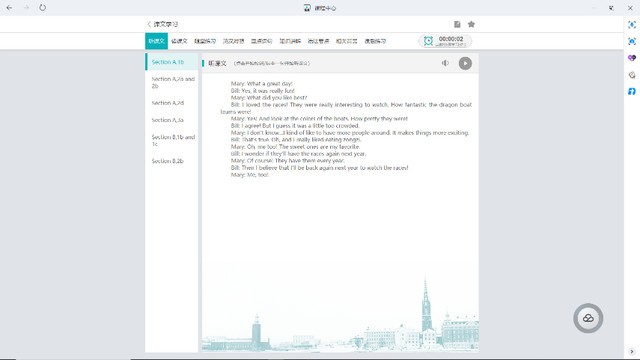Click the line starting "Bill: I loved the races!"
The height and width of the screenshot is (360, 640).
click(346, 108)
